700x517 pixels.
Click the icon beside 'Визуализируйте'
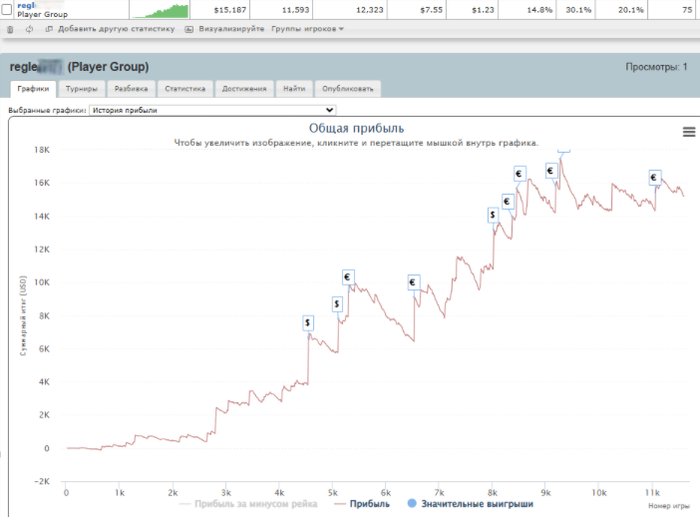189,29
